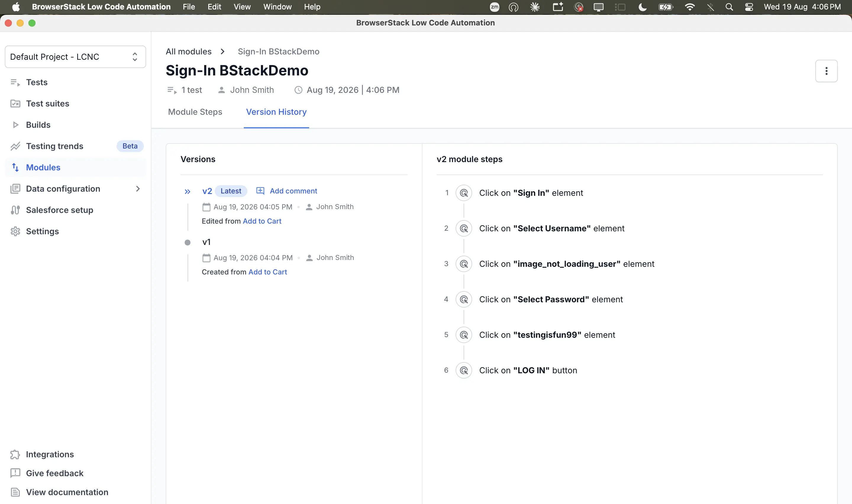Screen dimensions: 852x504
Task: Switch to Module Steps tab
Action: pyautogui.click(x=195, y=112)
